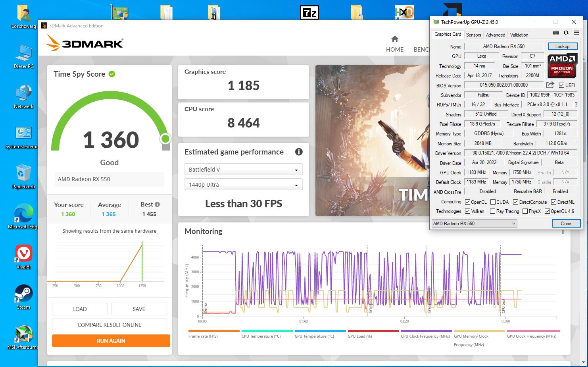Click the Graphics score 1 185 card
Image resolution: width=588 pixels, height=367 pixels.
click(x=244, y=82)
